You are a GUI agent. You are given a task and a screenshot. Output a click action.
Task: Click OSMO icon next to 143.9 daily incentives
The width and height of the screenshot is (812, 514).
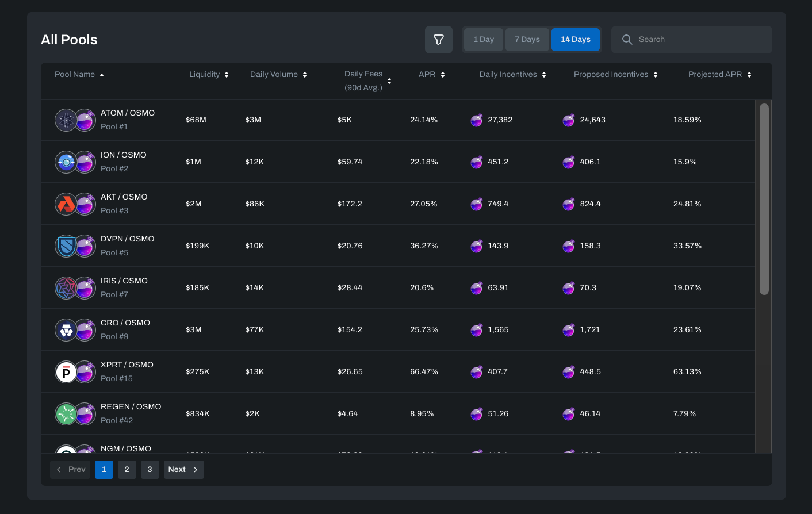point(477,246)
